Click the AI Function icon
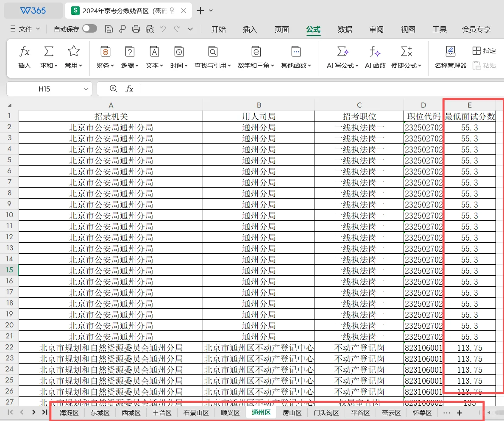 pyautogui.click(x=375, y=51)
